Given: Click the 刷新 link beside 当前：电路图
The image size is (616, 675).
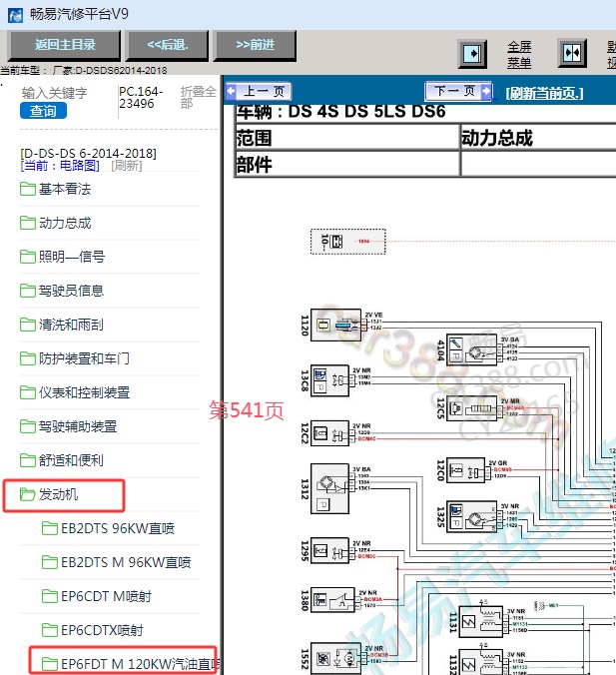Looking at the screenshot, I should (127, 166).
